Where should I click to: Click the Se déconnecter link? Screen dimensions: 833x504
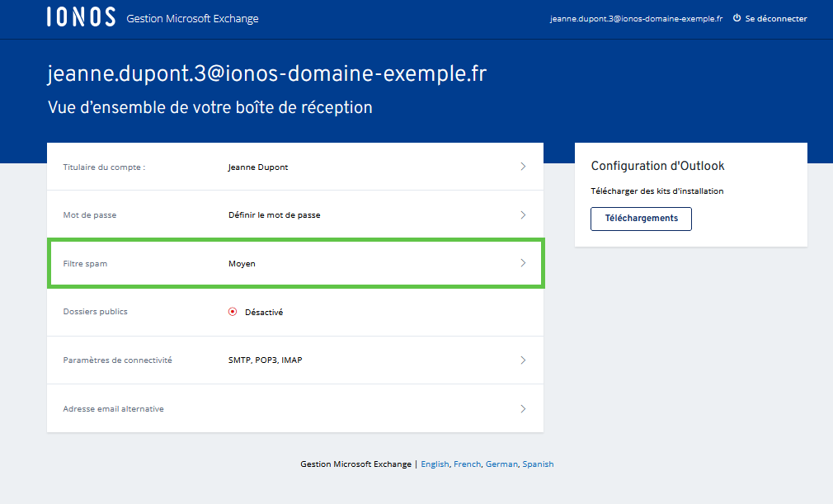[775, 18]
